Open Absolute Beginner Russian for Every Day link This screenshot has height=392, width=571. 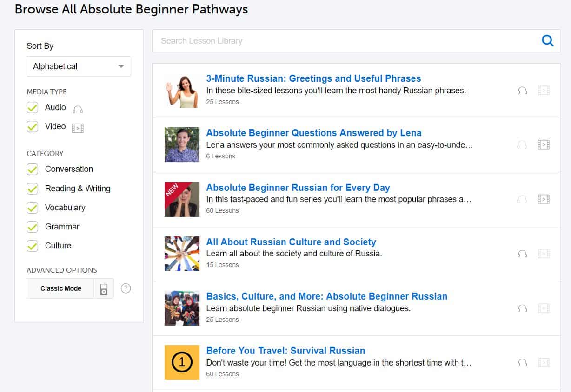click(298, 188)
